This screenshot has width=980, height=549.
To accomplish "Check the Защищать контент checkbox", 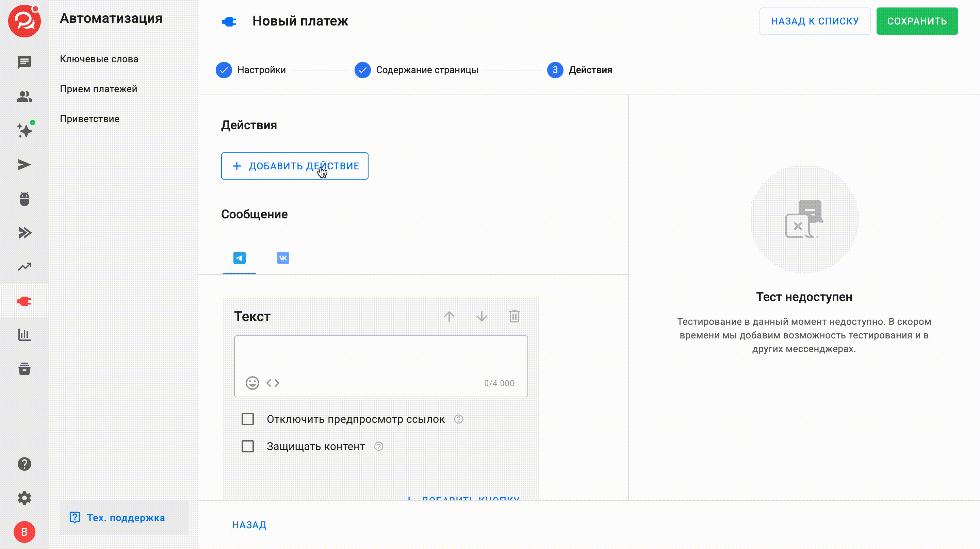I will point(248,446).
